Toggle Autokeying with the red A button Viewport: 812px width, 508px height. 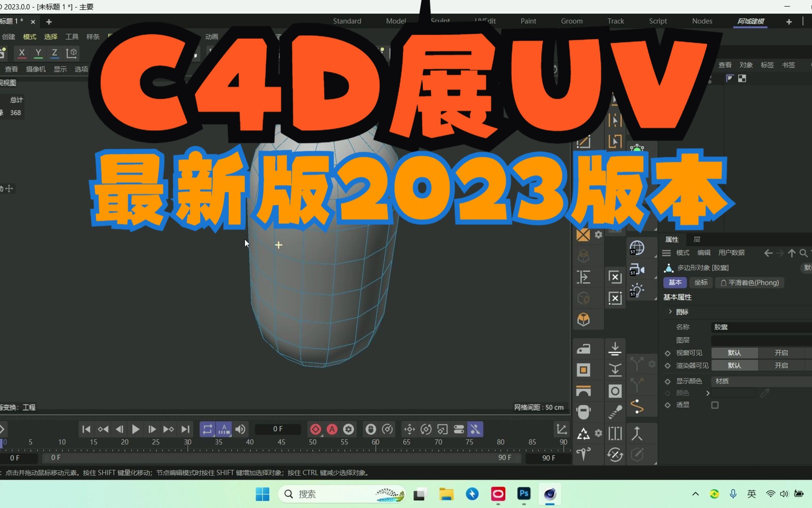tap(332, 429)
